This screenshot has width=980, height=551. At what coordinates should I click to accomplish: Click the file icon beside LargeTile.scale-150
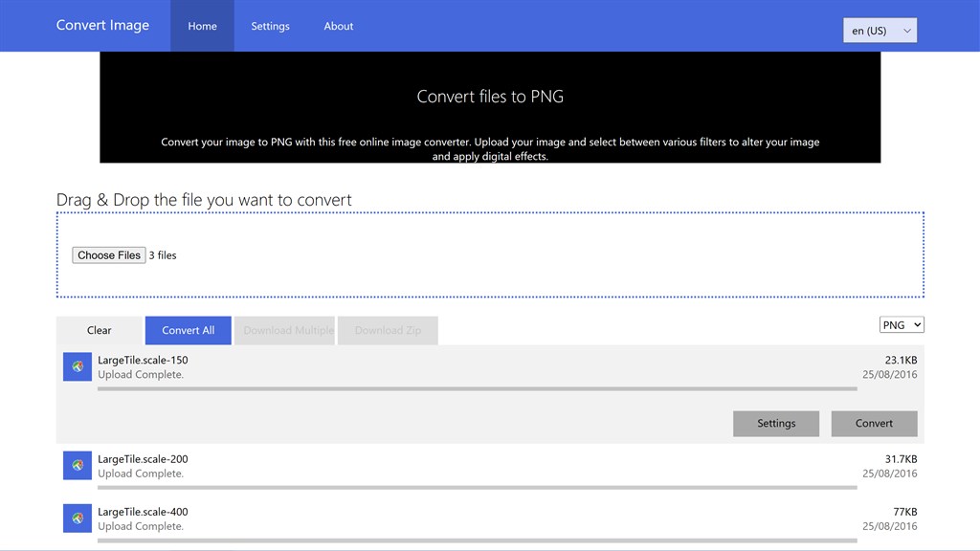77,366
